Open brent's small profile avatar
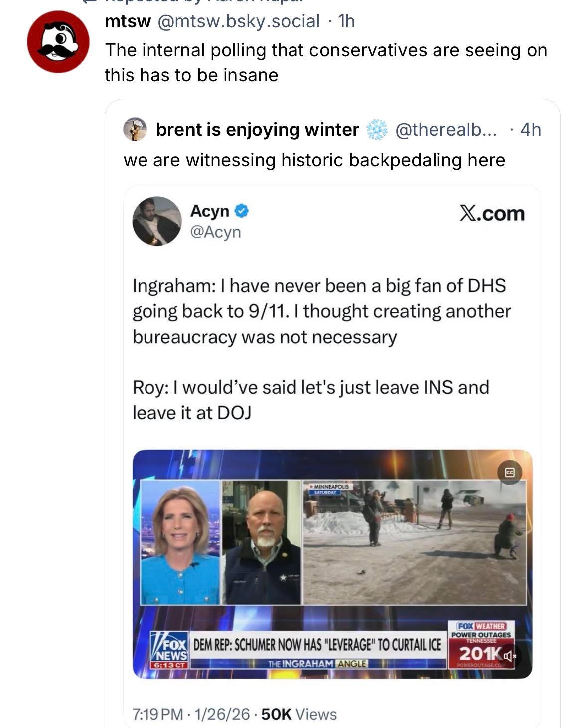 (135, 130)
